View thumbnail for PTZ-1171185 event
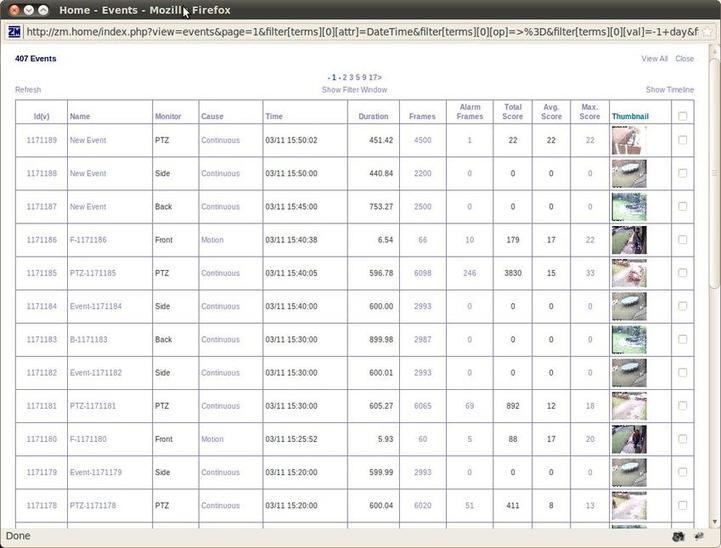This screenshot has height=548, width=721. (x=628, y=273)
